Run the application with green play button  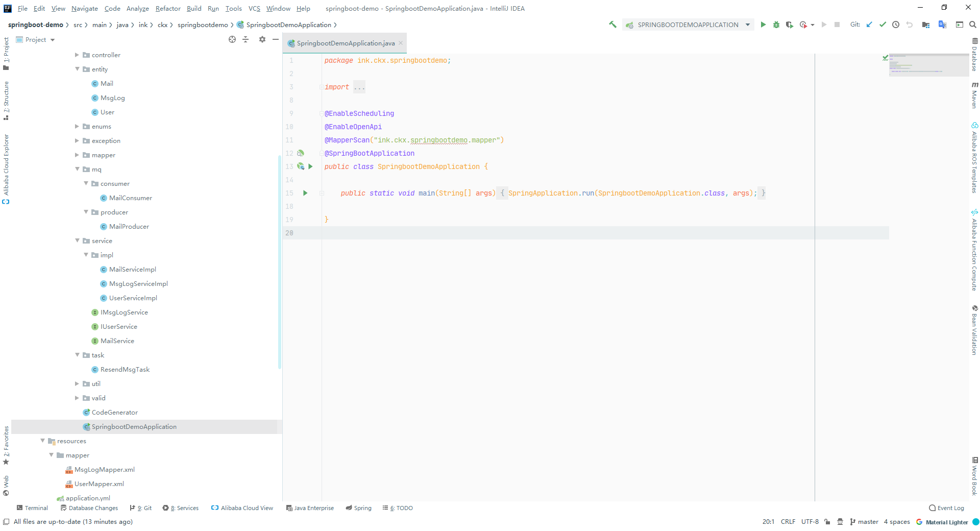coord(763,25)
